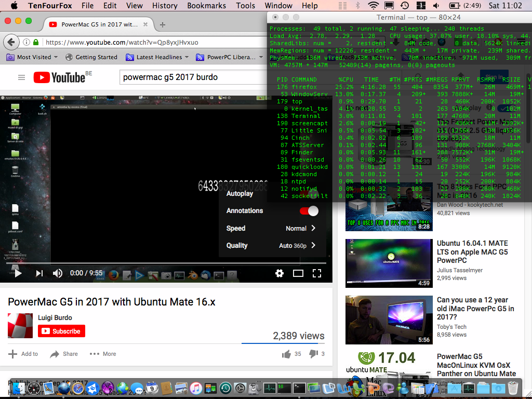Open the History menu
The height and width of the screenshot is (399, 532).
click(x=165, y=6)
